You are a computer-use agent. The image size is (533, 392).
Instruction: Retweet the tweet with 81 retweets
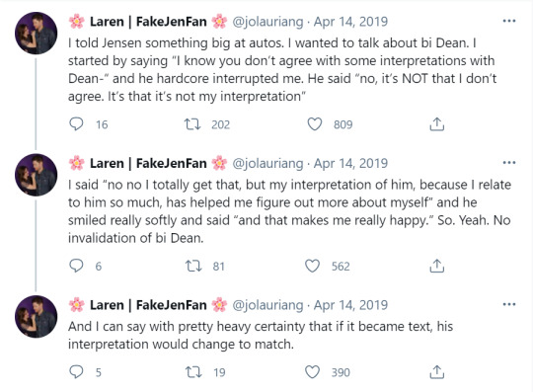pos(193,266)
